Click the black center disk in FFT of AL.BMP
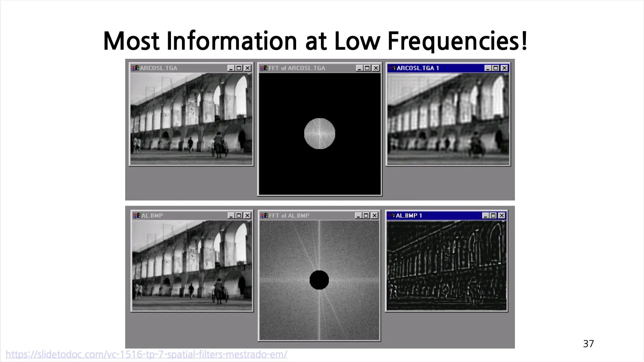The image size is (644, 362). point(319,280)
